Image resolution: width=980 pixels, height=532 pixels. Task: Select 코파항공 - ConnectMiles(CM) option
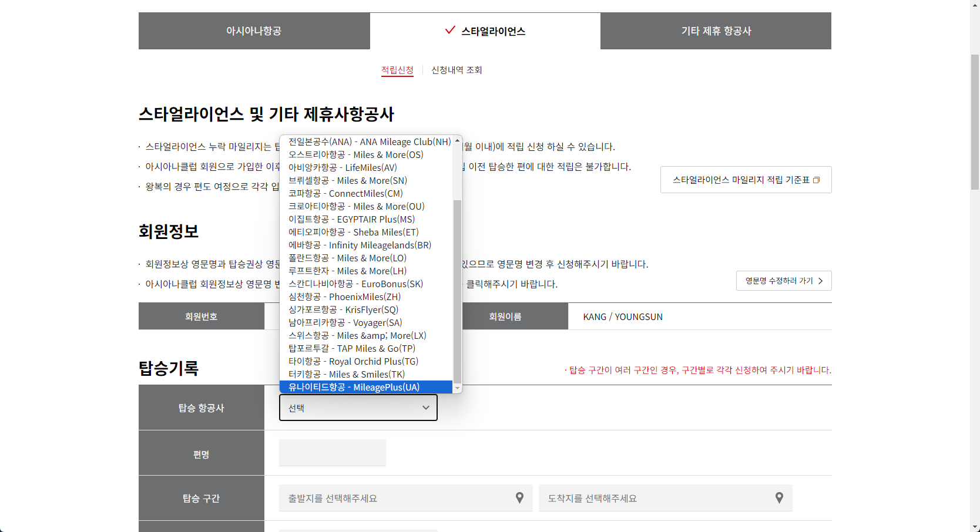[366, 193]
